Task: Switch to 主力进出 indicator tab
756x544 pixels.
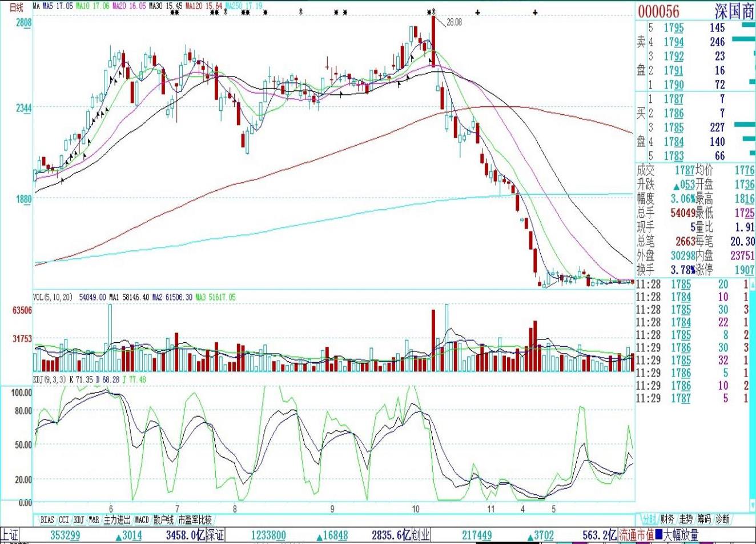Action: pos(117,519)
